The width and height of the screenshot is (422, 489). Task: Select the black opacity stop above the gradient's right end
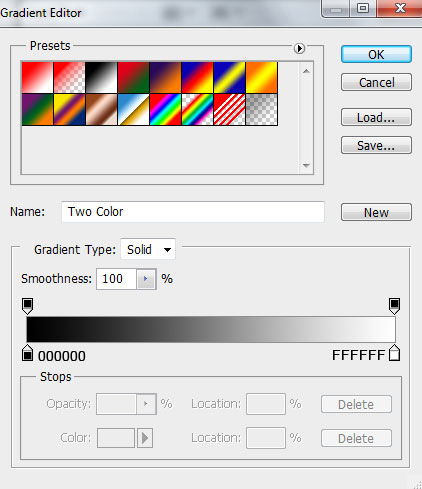(394, 306)
